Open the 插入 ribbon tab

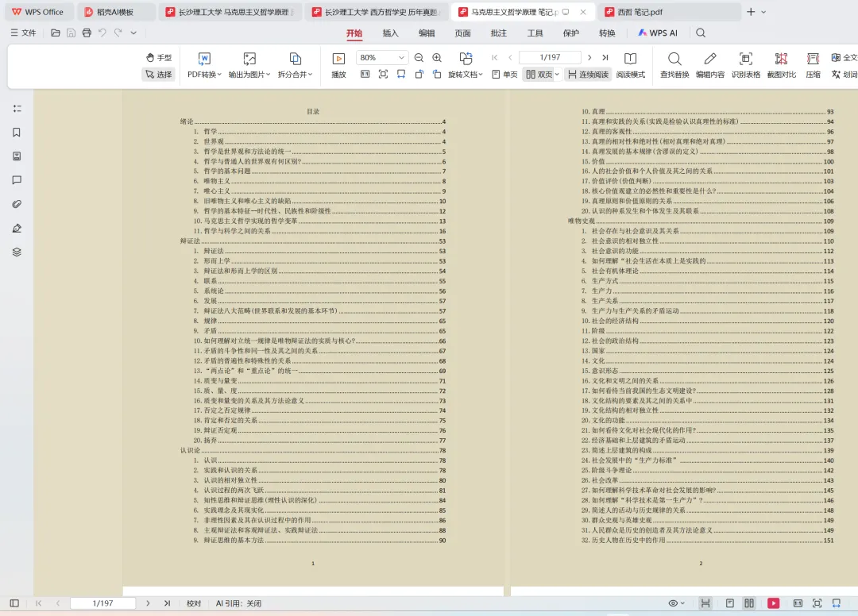pyautogui.click(x=390, y=33)
